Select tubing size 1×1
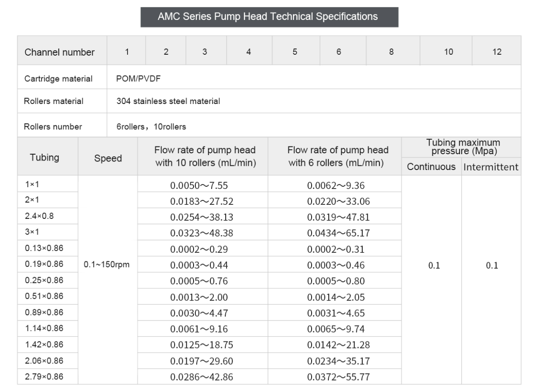 pos(32,184)
